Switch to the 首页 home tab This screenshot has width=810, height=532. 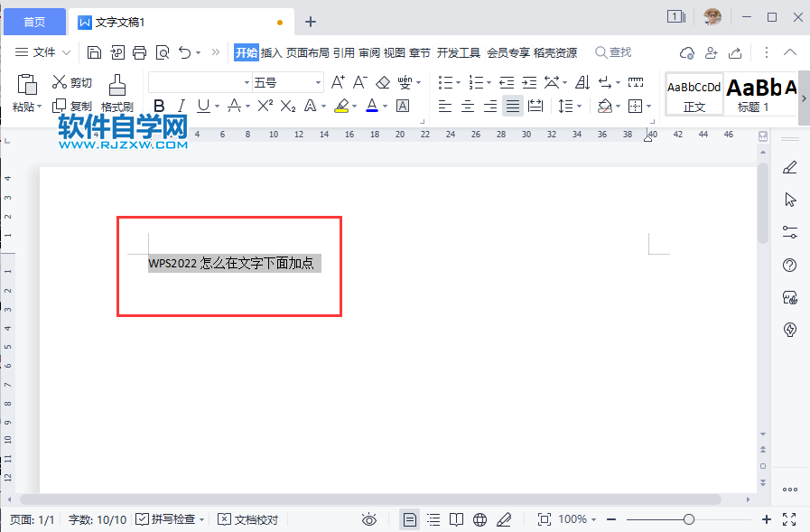[x=34, y=21]
